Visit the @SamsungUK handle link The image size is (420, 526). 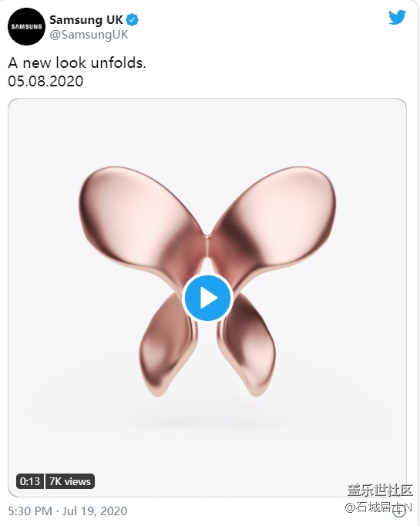pyautogui.click(x=89, y=35)
